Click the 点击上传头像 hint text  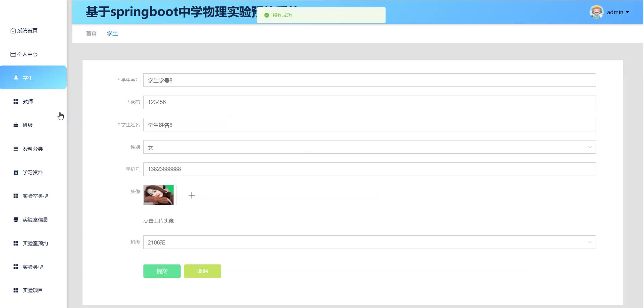pos(159,221)
